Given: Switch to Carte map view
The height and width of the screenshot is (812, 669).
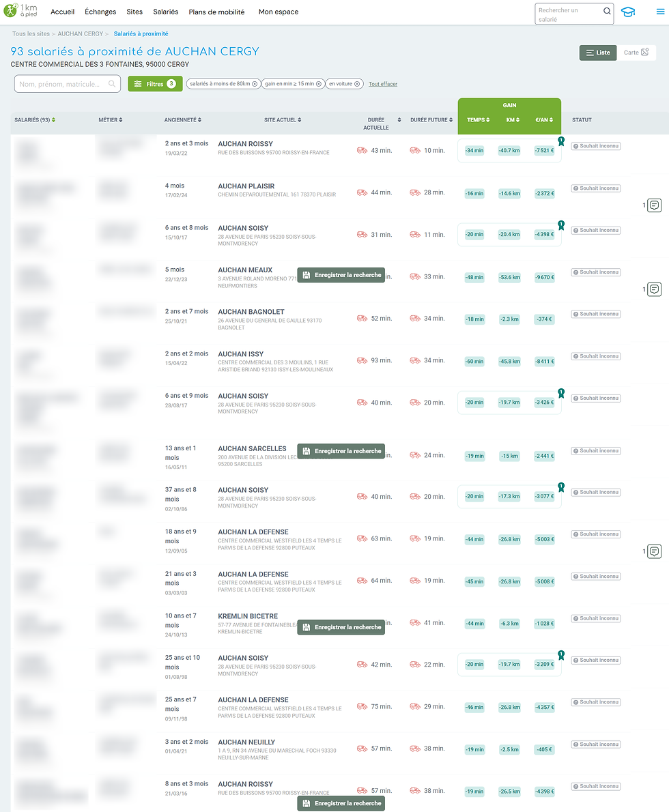Looking at the screenshot, I should [636, 53].
